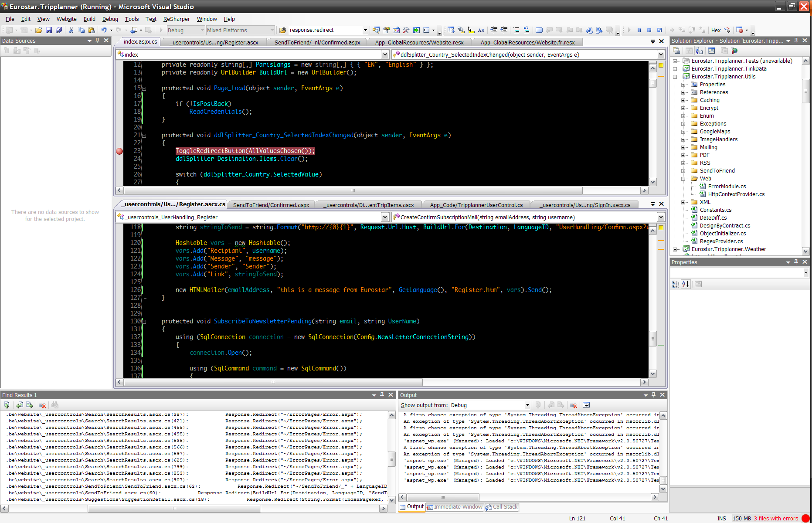Click the Save All toolbar icon

click(x=59, y=30)
